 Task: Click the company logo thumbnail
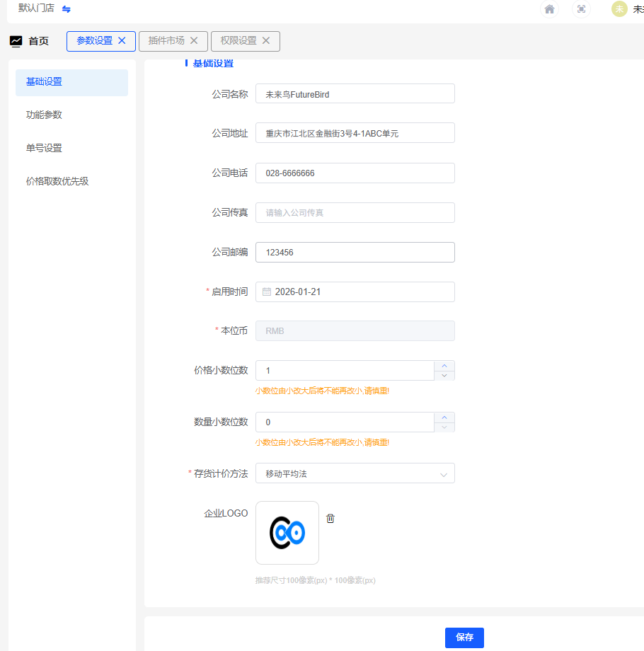287,533
